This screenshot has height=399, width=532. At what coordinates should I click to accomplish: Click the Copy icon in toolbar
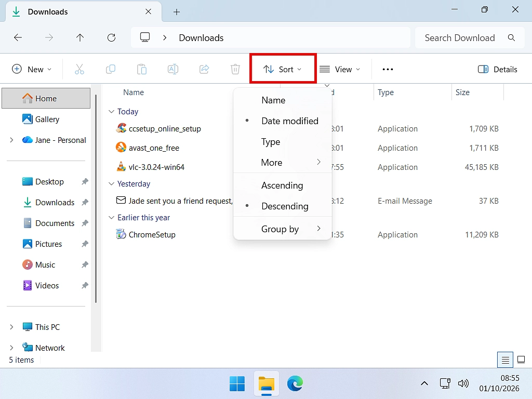click(111, 69)
